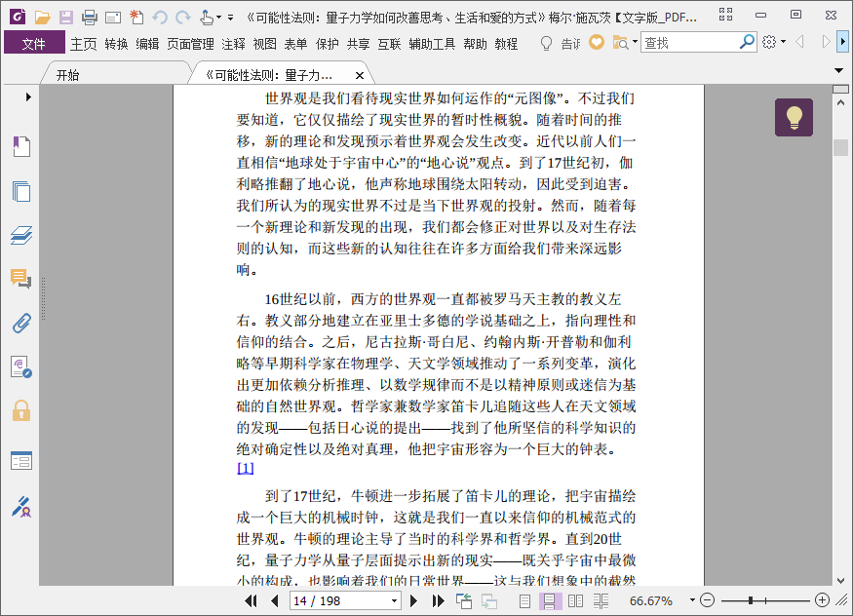Viewport: 853px width, 616px height.
Task: Go to last page button
Action: tap(438, 600)
